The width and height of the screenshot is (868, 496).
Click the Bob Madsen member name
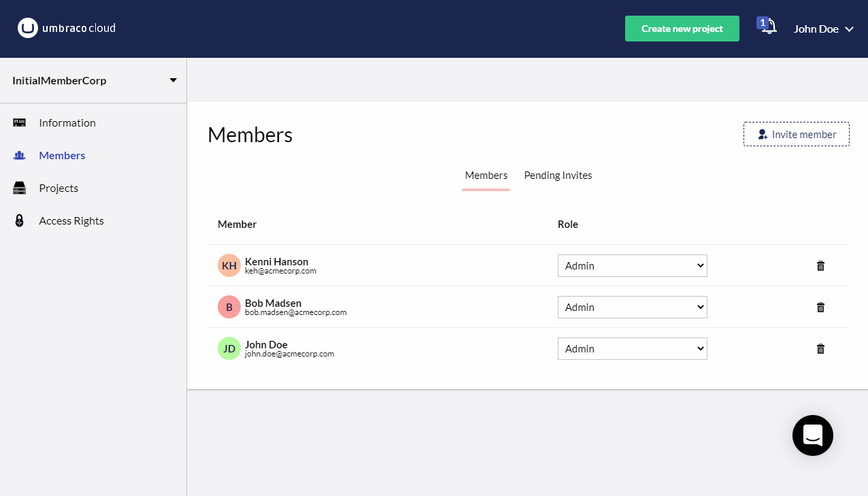273,303
